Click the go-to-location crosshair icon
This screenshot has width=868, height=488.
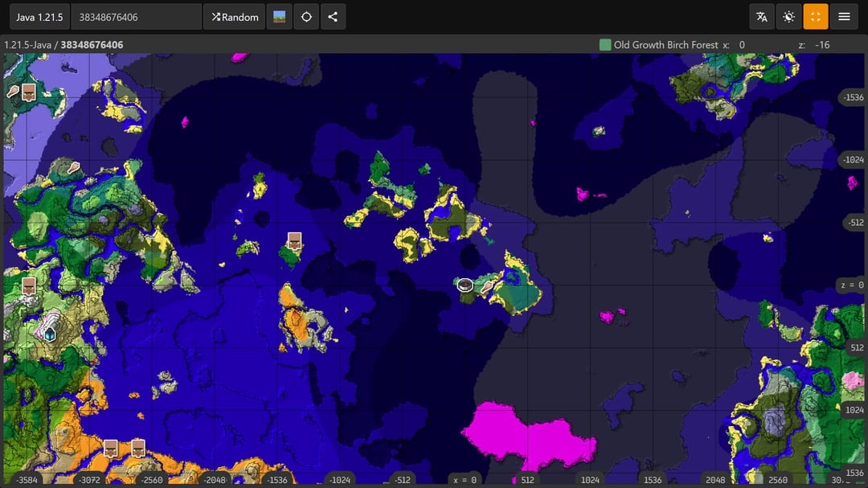[x=306, y=17]
